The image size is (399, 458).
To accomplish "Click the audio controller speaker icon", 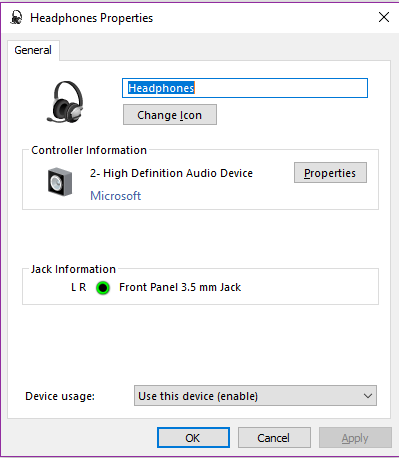I will pos(60,182).
